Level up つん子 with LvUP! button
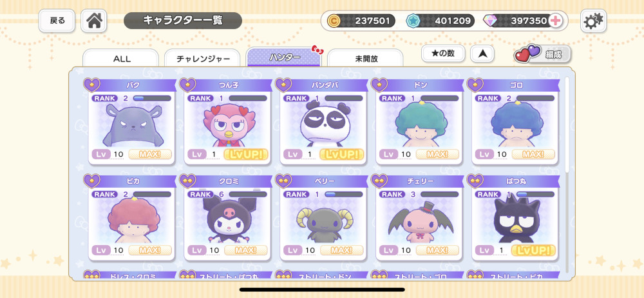Viewport: 644px width, 298px height. [x=245, y=154]
